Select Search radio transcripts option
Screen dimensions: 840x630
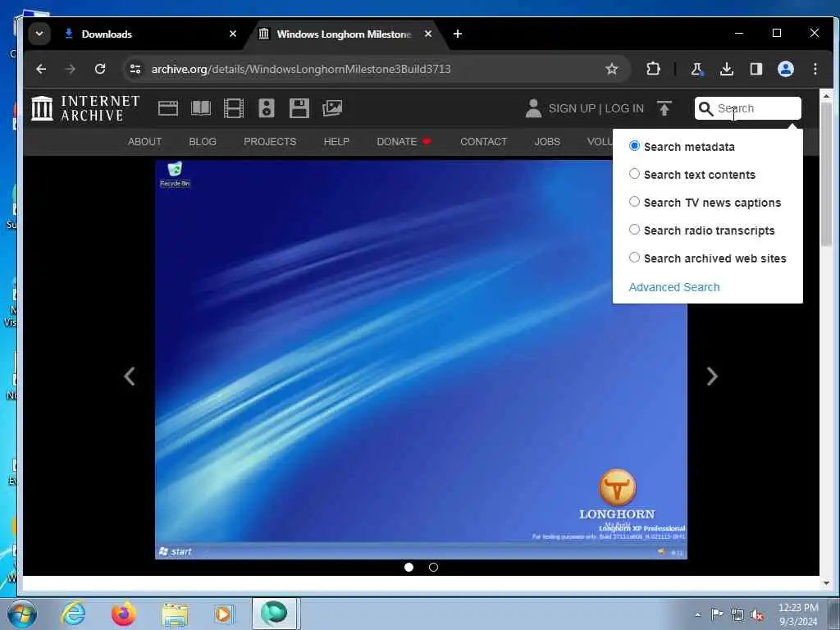coord(634,230)
